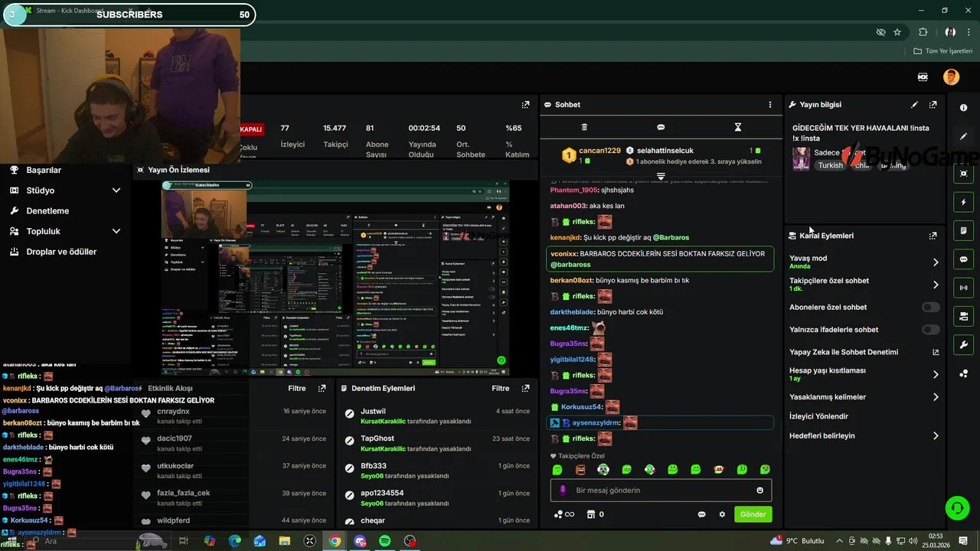
Task: Open chat settings gear icon
Action: (722, 514)
